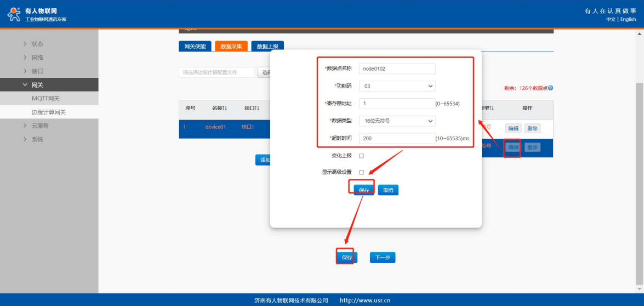Viewport: 644px width, 306px height.
Task: Collapse the 网关 sidebar section
Action: point(37,85)
